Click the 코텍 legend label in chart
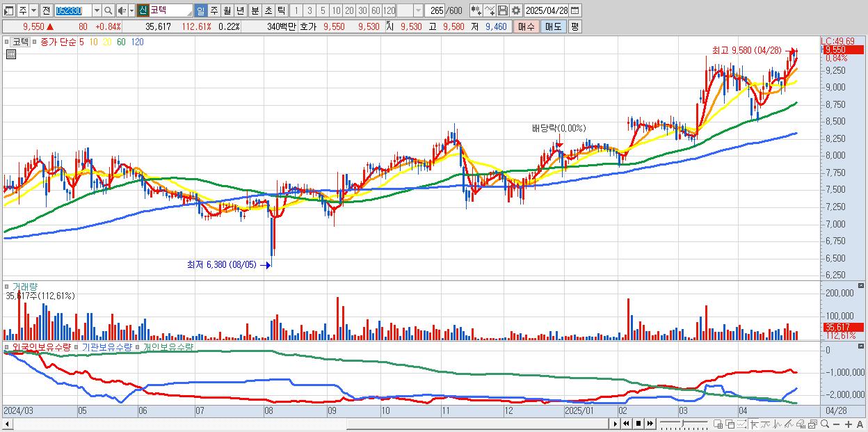The width and height of the screenshot is (868, 432). click(x=22, y=42)
